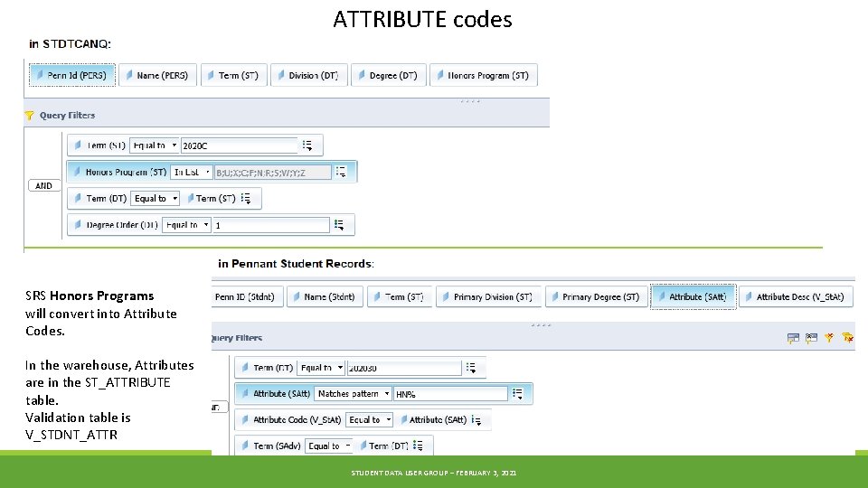Click the add quick filter funnel icon
Image resolution: width=868 pixels, height=488 pixels.
(829, 337)
